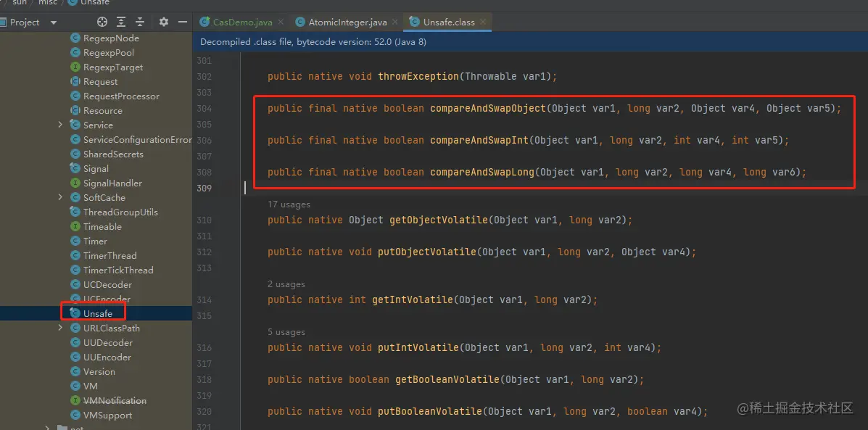Select RegexpPool in project tree

tap(109, 53)
